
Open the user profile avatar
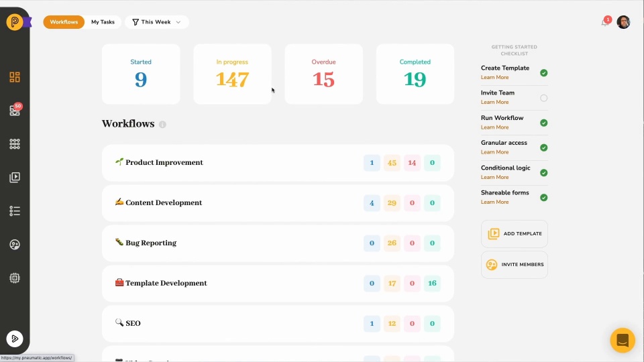pos(623,22)
